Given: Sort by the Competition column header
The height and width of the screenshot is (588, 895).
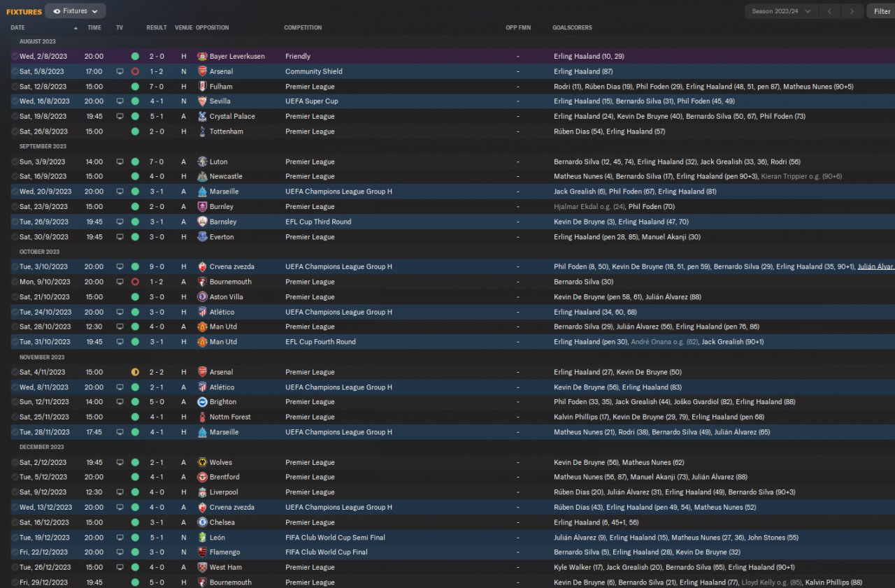Looking at the screenshot, I should [303, 28].
